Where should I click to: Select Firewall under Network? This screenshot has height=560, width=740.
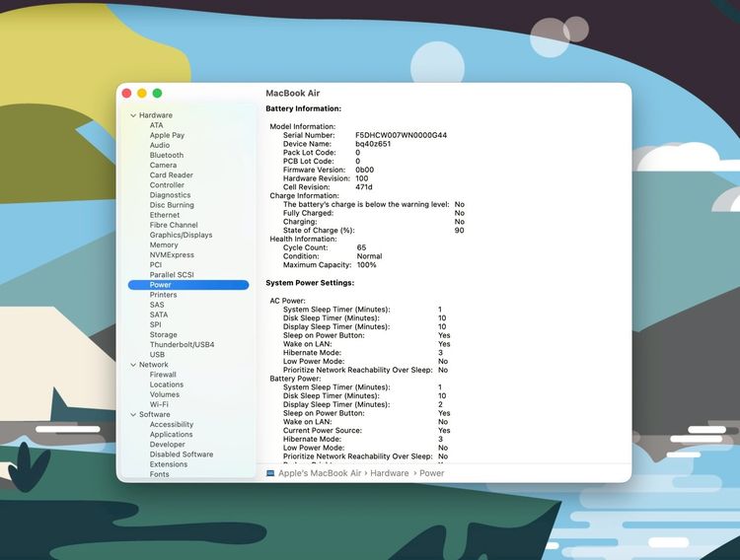pos(163,375)
